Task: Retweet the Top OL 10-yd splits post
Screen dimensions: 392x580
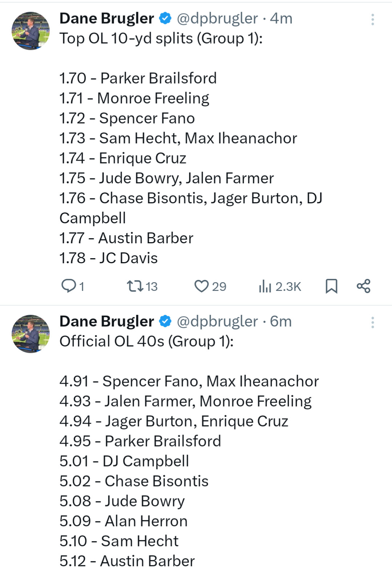Action: [135, 286]
